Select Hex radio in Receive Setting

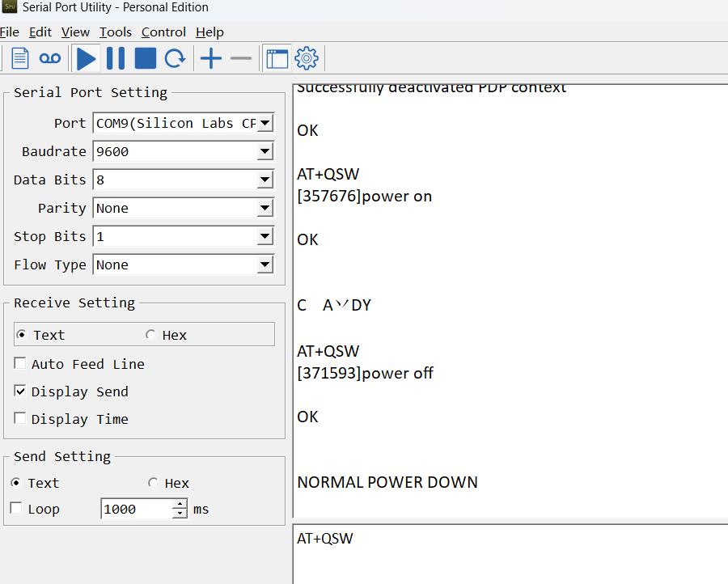[150, 335]
